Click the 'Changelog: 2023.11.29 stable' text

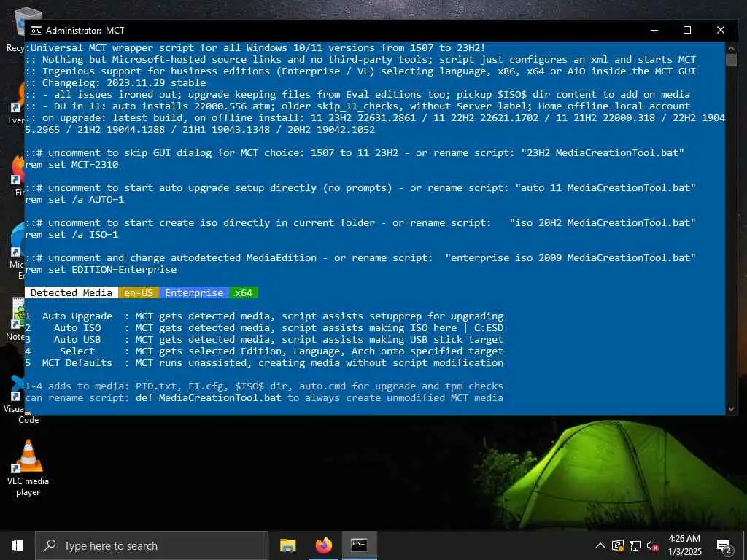124,83
